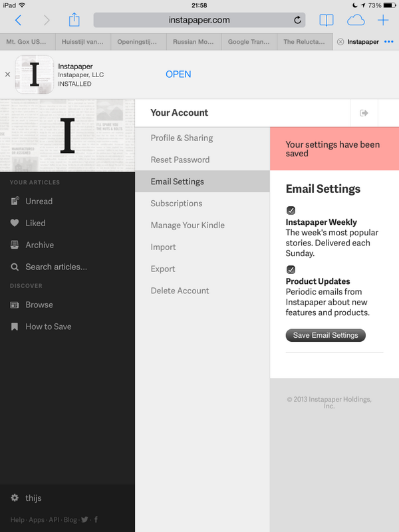Click the How to Save bookmark icon
The width and height of the screenshot is (399, 532).
pos(14,327)
